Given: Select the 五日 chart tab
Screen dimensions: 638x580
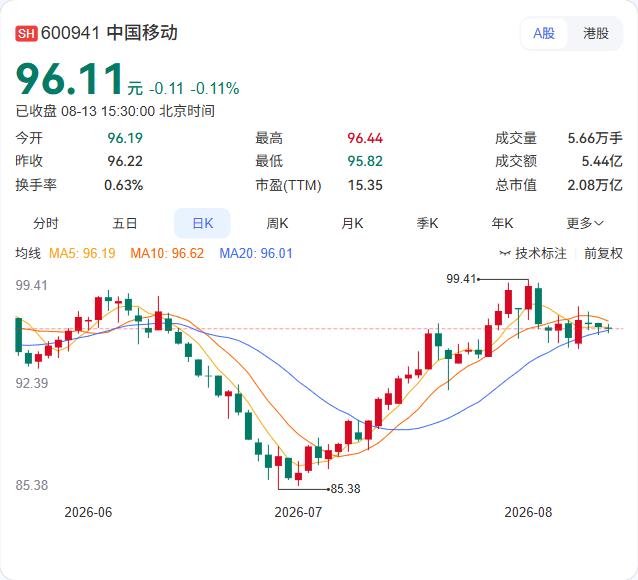Looking at the screenshot, I should 125,223.
